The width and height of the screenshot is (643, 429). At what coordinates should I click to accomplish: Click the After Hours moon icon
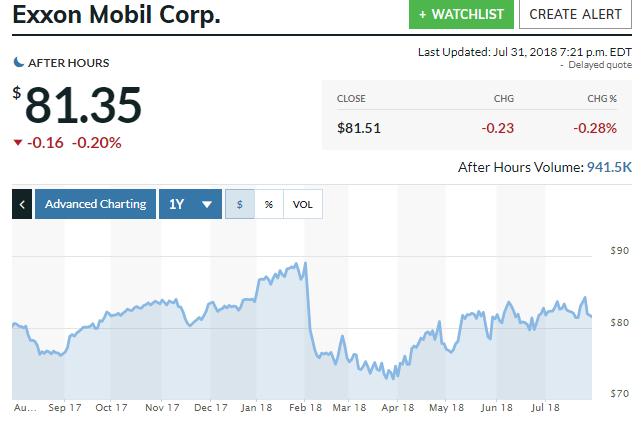(x=18, y=62)
